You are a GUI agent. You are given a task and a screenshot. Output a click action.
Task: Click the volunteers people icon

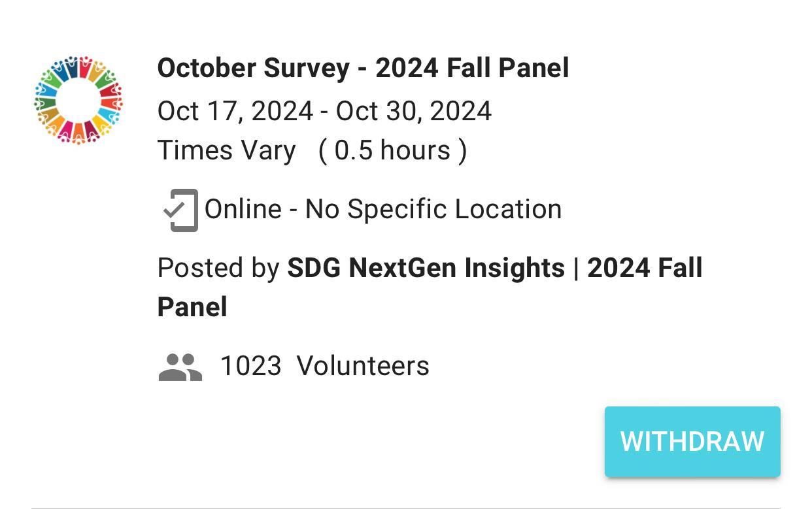tap(180, 367)
